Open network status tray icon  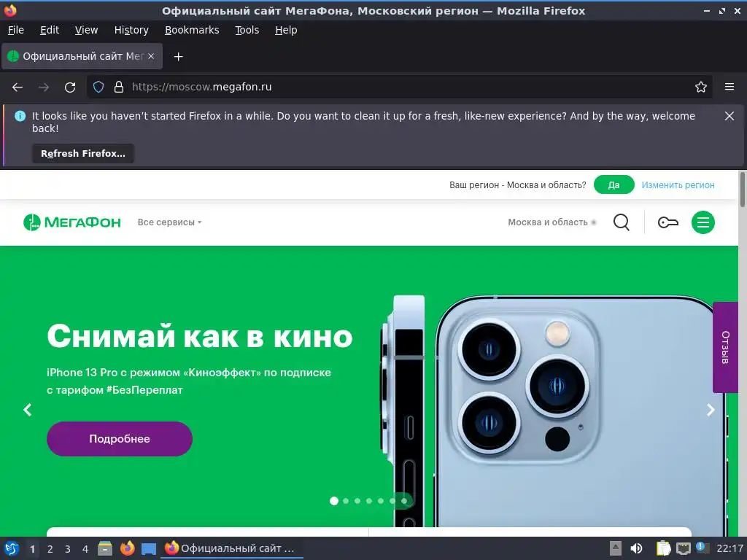(x=683, y=548)
